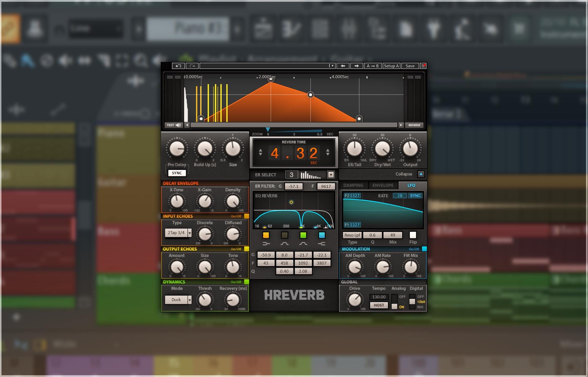Click the Tempo value 130.00
This screenshot has width=588, height=377.
point(379,297)
